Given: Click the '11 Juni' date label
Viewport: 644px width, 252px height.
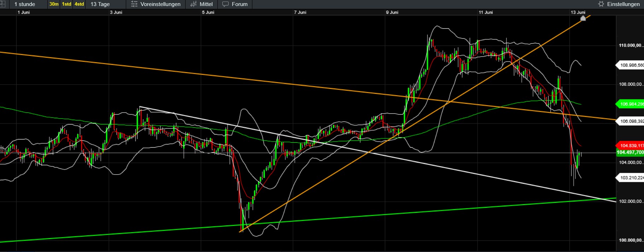Looking at the screenshot, I should pos(486,12).
